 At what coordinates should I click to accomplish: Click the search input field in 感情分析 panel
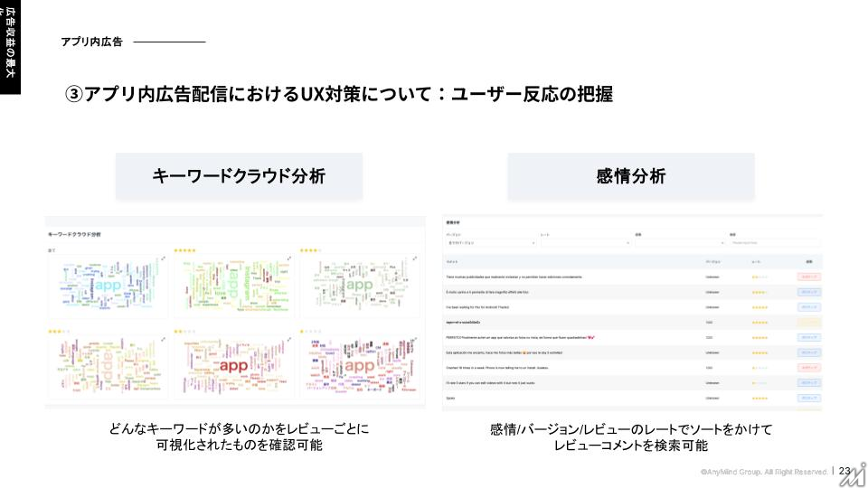tap(775, 243)
